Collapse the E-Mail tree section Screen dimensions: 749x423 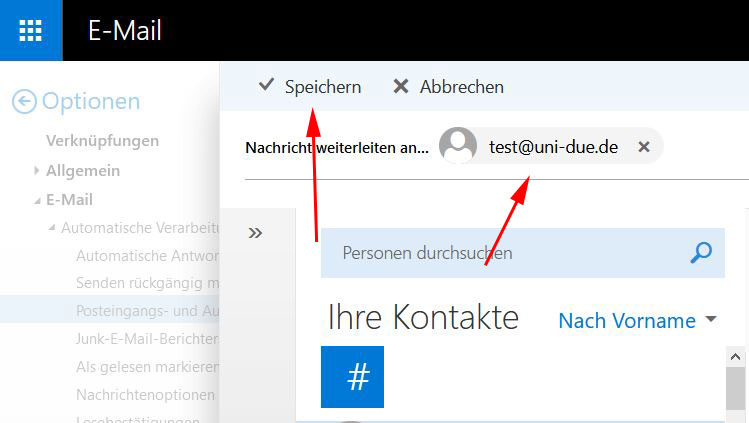[38, 200]
